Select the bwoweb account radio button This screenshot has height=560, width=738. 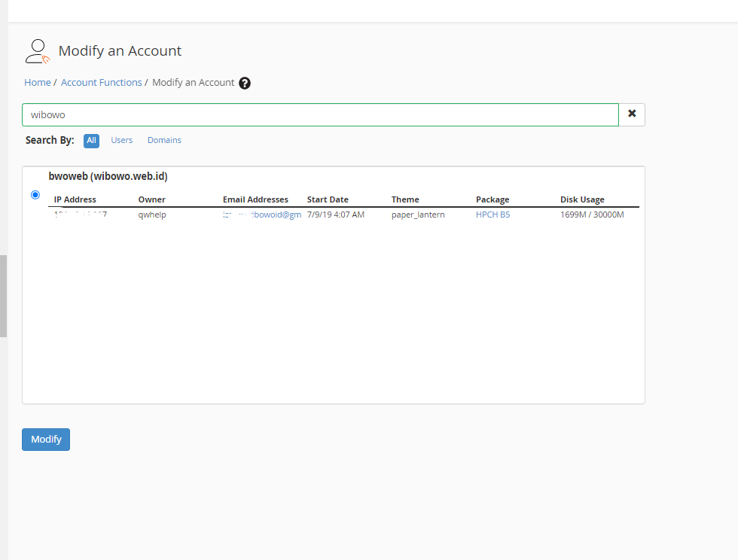pos(35,195)
